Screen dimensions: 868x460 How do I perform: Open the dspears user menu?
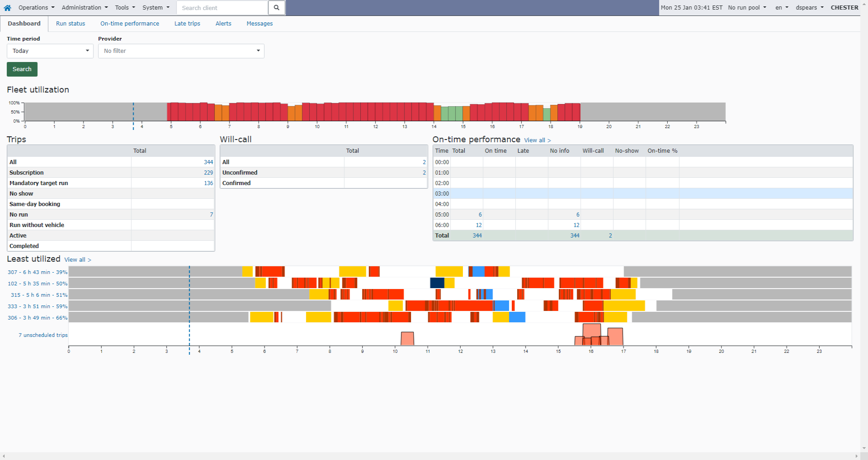pos(809,7)
